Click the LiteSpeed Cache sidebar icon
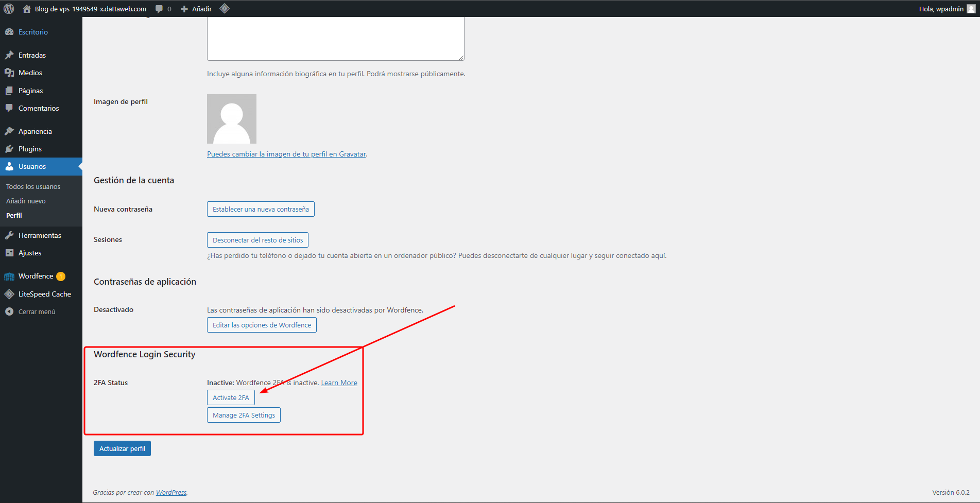Screen dimensions: 980x503 coord(9,294)
